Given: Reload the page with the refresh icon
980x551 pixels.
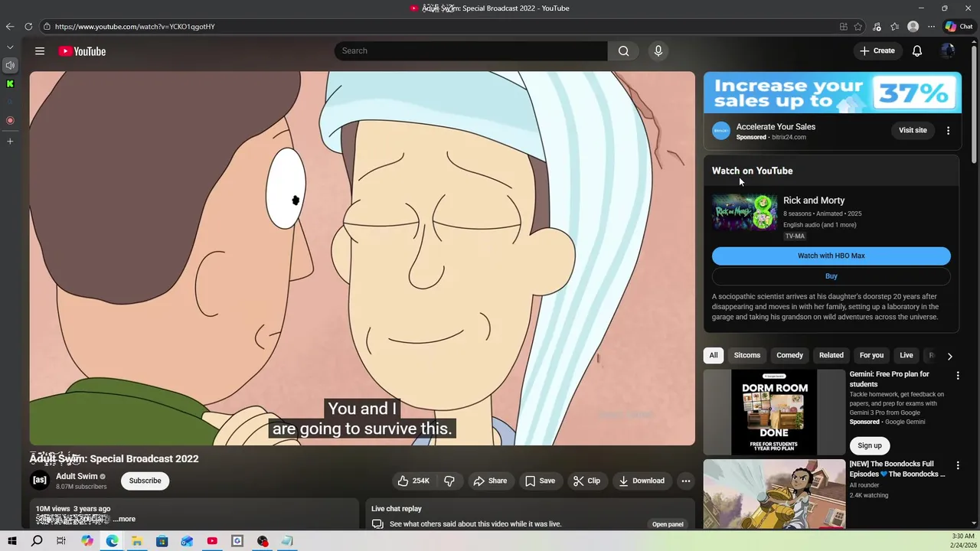Looking at the screenshot, I should pyautogui.click(x=28, y=26).
